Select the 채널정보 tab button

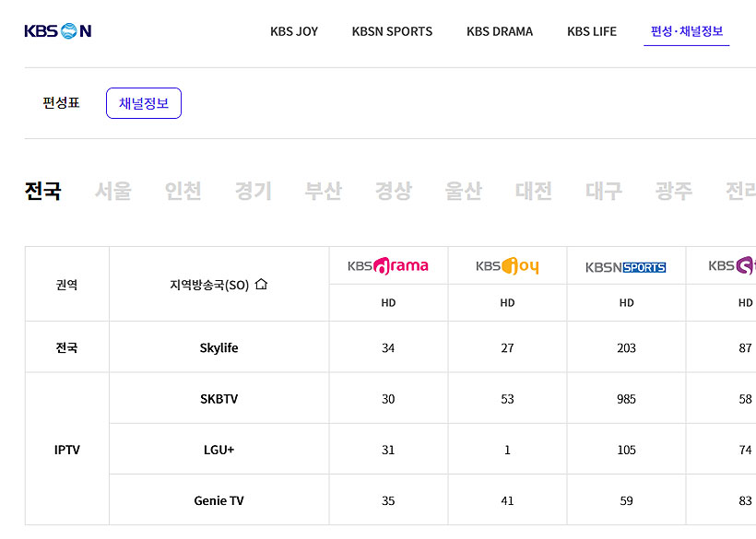(144, 103)
